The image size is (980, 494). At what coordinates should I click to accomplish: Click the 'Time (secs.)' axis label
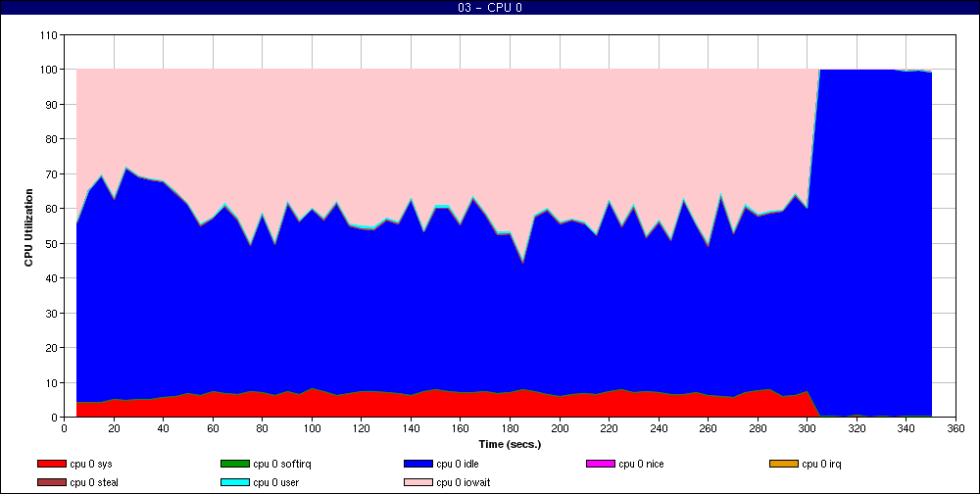point(510,445)
